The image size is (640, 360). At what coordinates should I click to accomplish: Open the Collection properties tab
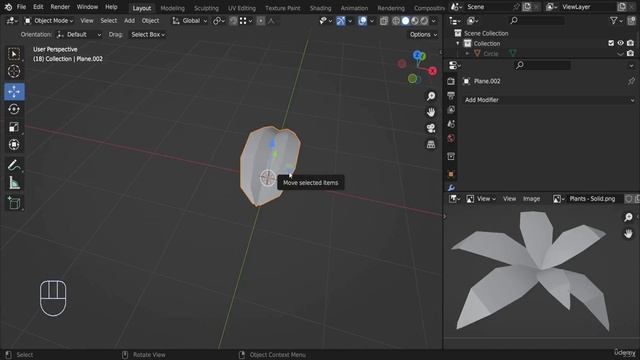[451, 156]
